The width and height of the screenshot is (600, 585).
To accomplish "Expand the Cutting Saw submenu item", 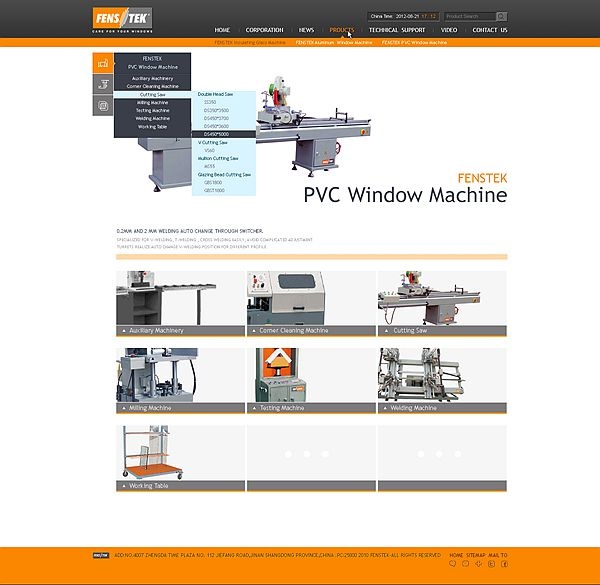I will pyautogui.click(x=152, y=94).
